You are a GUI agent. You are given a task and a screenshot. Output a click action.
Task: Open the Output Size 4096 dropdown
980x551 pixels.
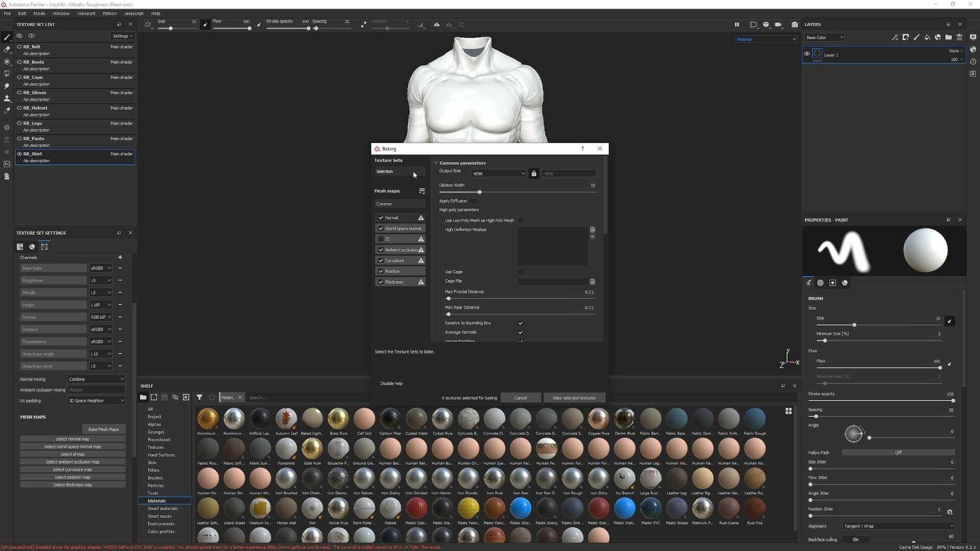pos(498,173)
